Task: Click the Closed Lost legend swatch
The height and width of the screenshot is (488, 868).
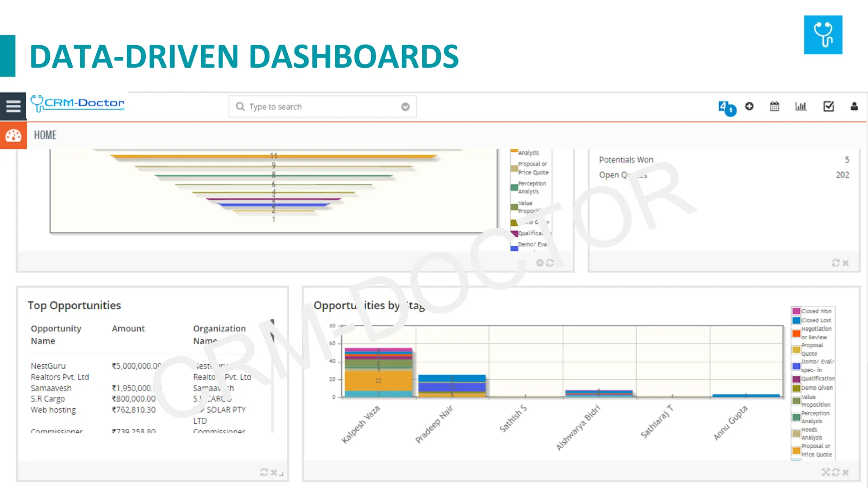Action: click(796, 320)
